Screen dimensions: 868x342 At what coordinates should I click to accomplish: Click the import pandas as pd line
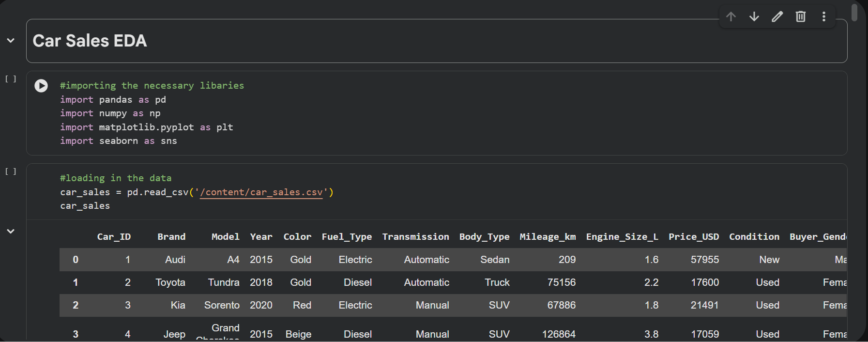tap(113, 100)
